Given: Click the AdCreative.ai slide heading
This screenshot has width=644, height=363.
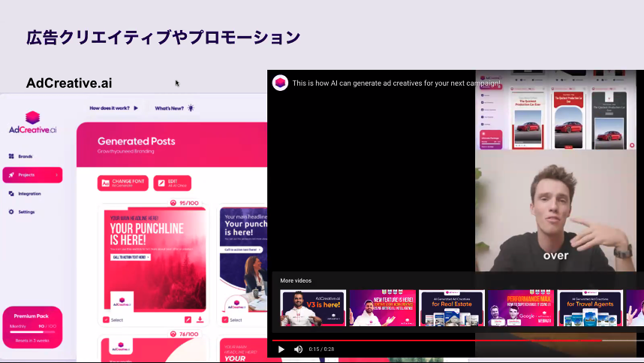Looking at the screenshot, I should click(69, 83).
